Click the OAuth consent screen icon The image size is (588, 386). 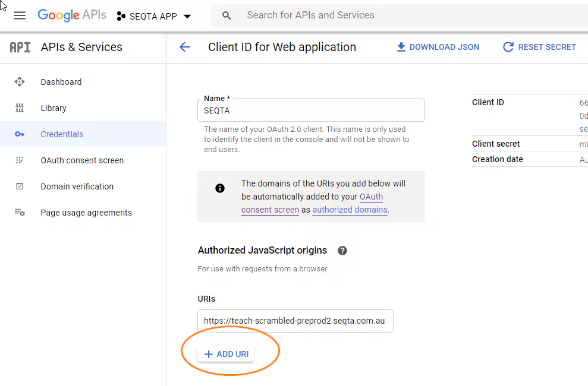[20, 160]
